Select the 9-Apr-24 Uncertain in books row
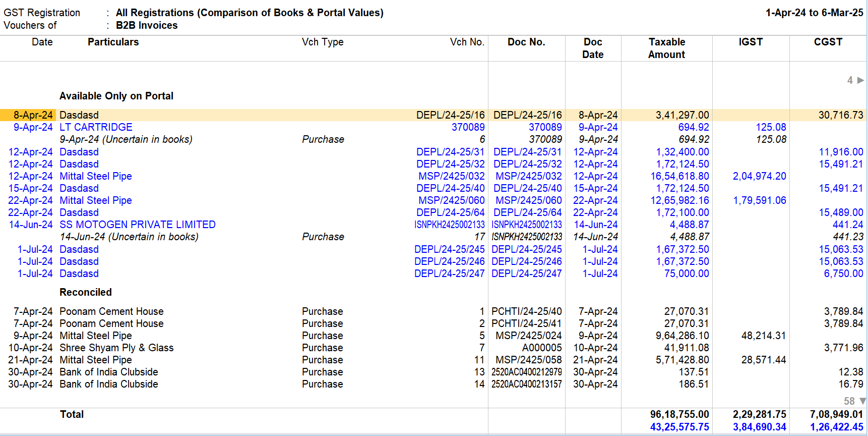 (433, 139)
